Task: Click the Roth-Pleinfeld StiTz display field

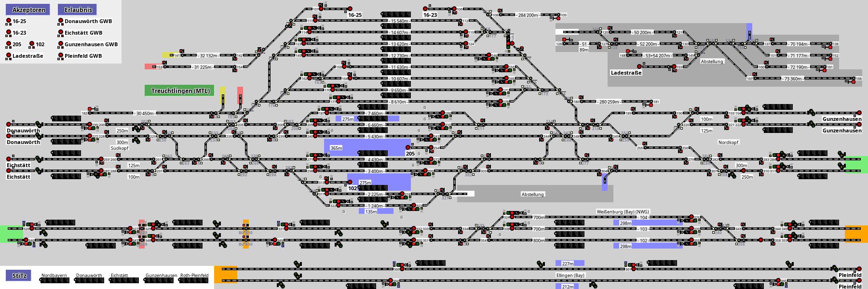Action: click(194, 280)
